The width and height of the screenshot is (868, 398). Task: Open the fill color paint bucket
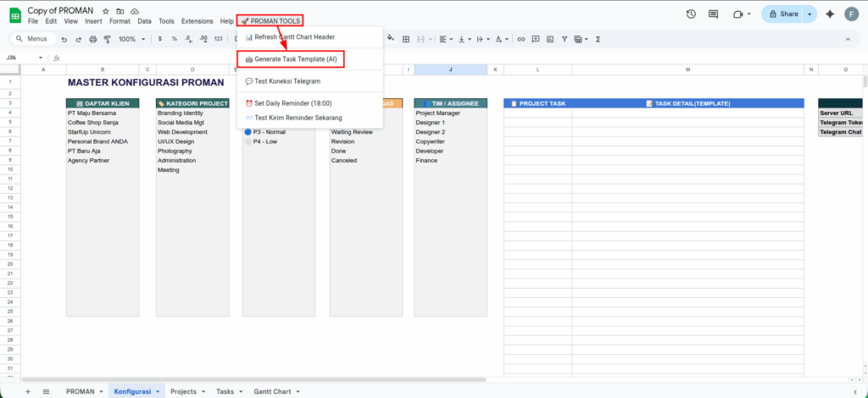pos(388,39)
